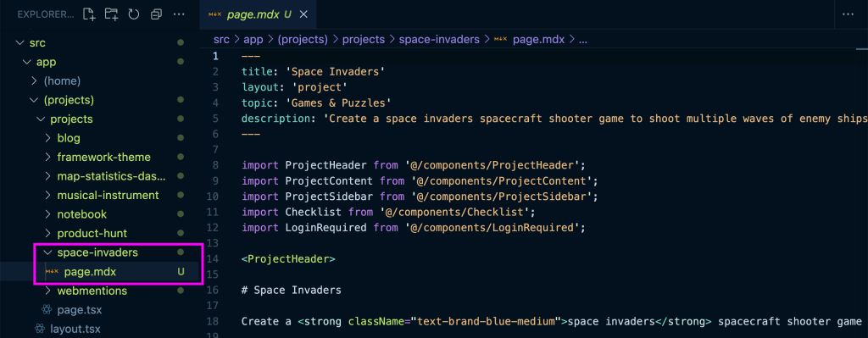Click the topic: 'Games & Puzzles' line

coord(316,103)
